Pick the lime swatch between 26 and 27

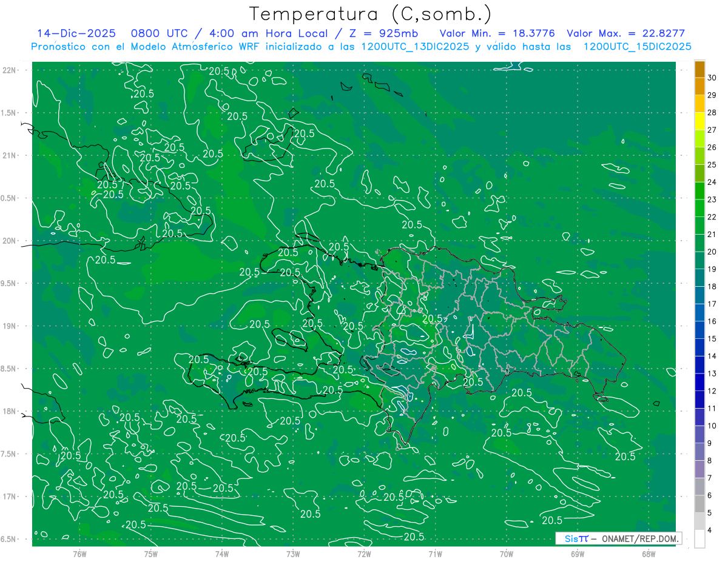(x=699, y=139)
